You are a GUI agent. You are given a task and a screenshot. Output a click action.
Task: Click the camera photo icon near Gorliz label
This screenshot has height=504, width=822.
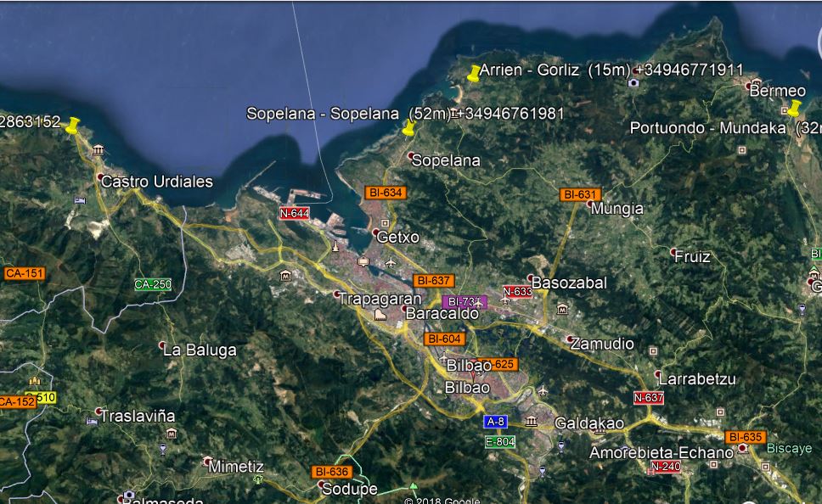(x=633, y=82)
